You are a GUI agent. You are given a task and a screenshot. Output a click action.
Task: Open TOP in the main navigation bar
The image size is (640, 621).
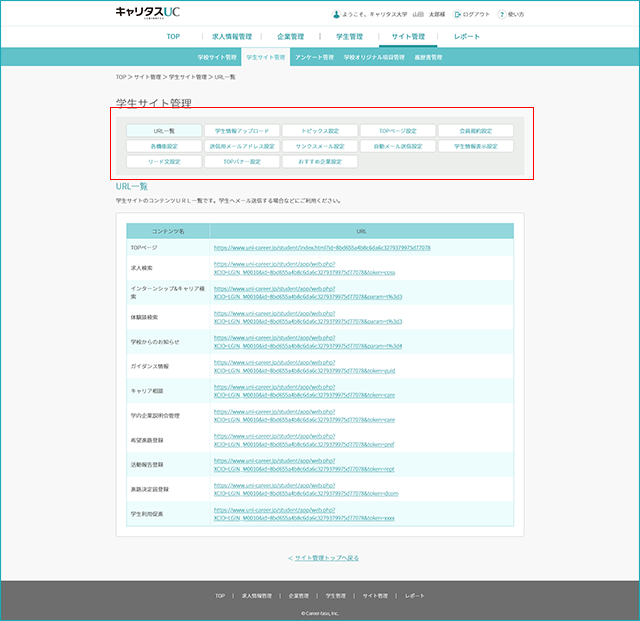[173, 37]
